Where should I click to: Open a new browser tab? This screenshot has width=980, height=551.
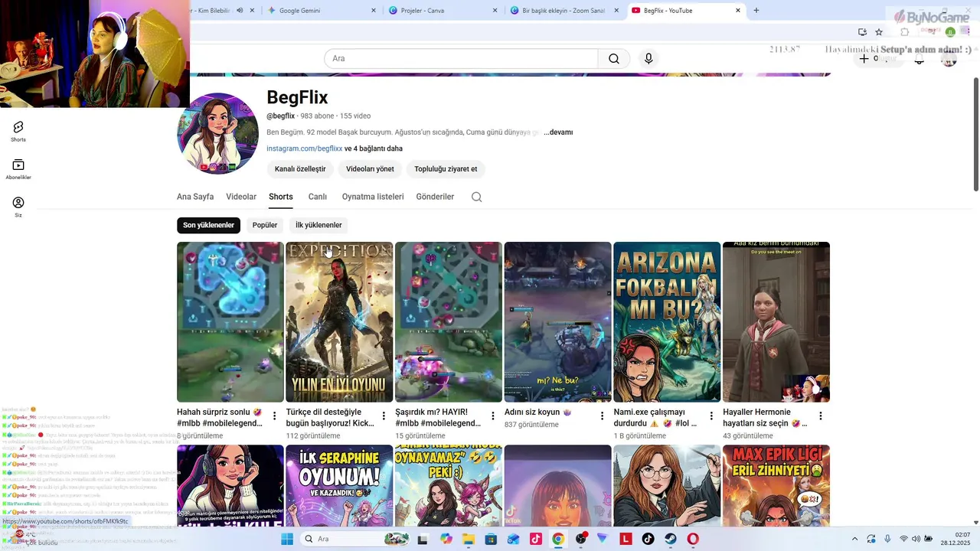point(756,10)
